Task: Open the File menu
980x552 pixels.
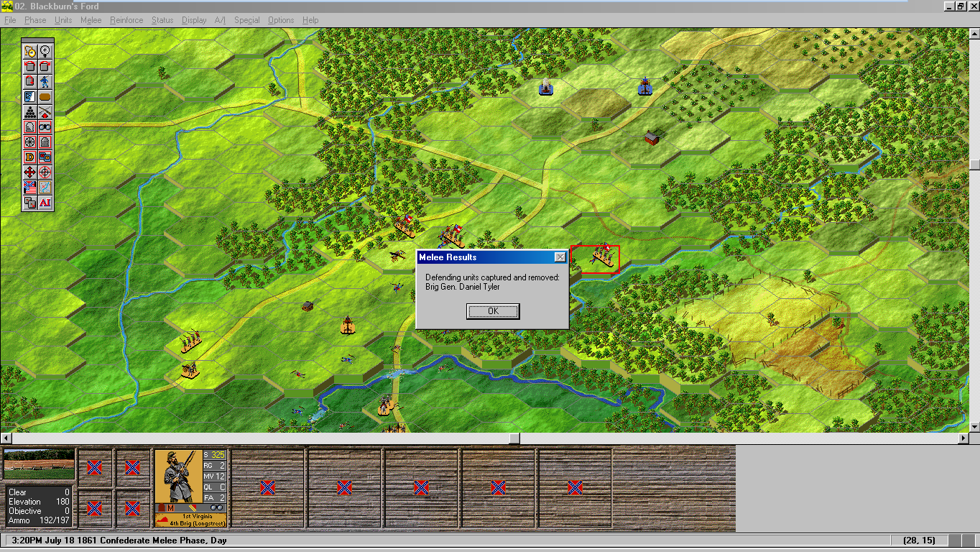Action: 10,20
